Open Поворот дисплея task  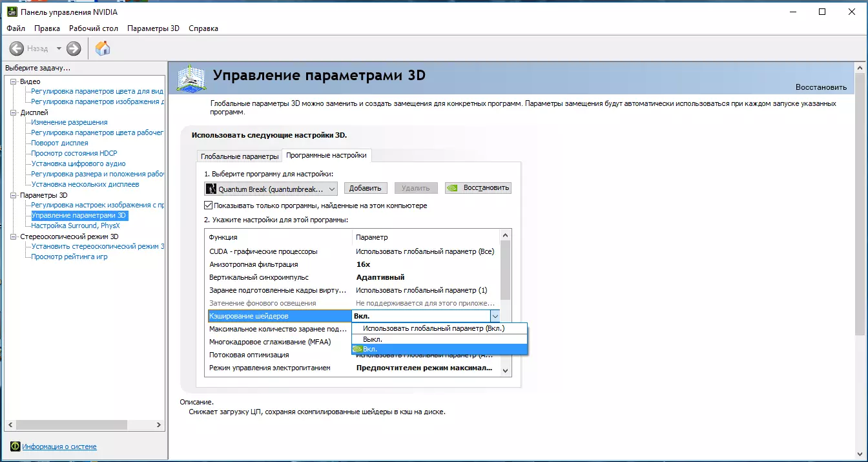point(59,143)
